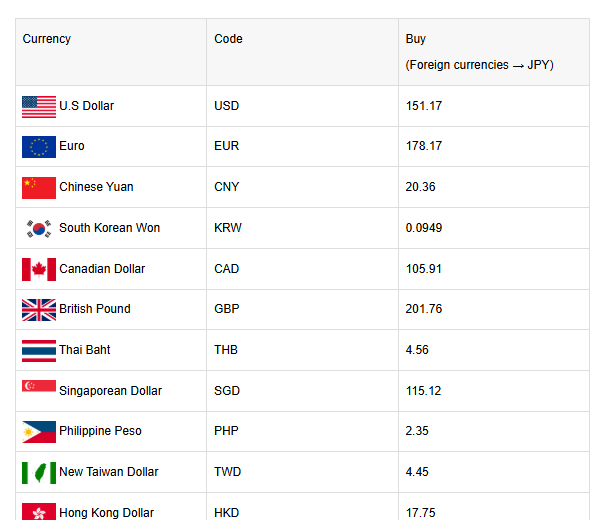Click the GBP buy rate 201.76
This screenshot has height=520, width=614.
[424, 309]
